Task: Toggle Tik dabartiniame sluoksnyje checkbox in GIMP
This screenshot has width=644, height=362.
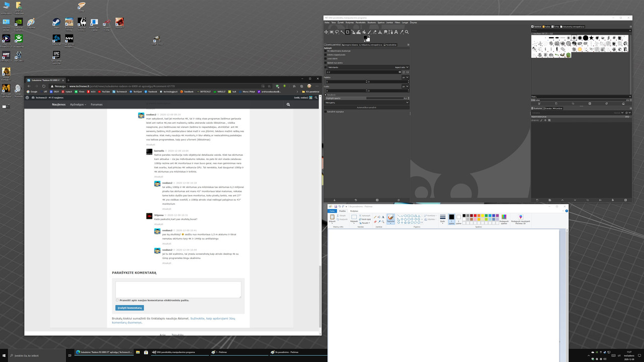Action: pos(326,51)
